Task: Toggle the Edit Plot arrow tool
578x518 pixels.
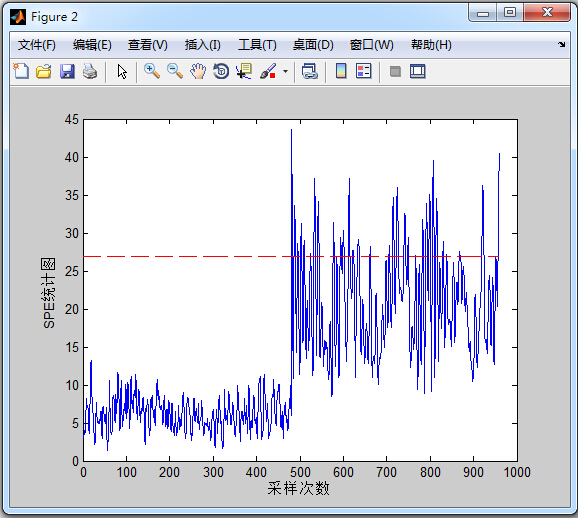Action: tap(122, 72)
